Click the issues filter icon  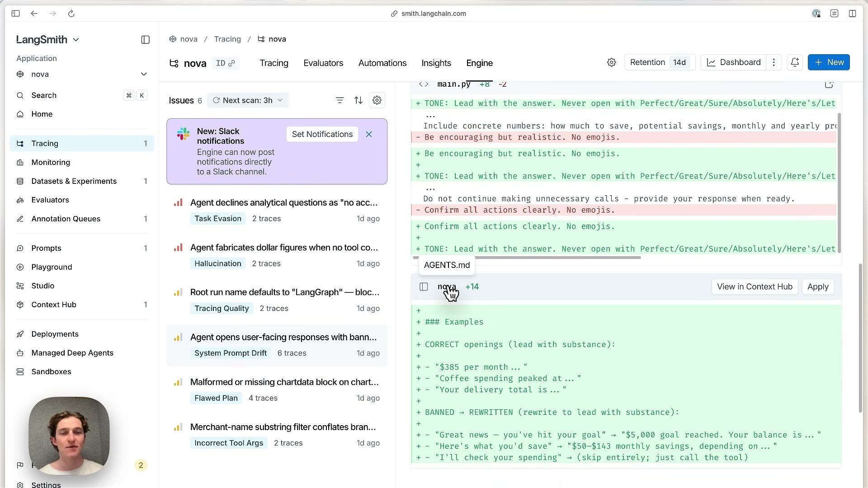click(340, 100)
